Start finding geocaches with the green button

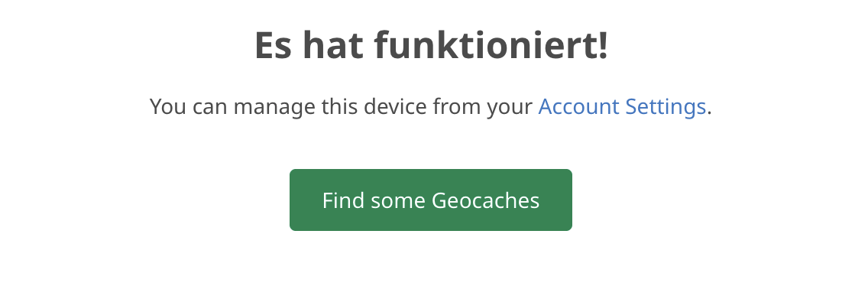click(431, 200)
